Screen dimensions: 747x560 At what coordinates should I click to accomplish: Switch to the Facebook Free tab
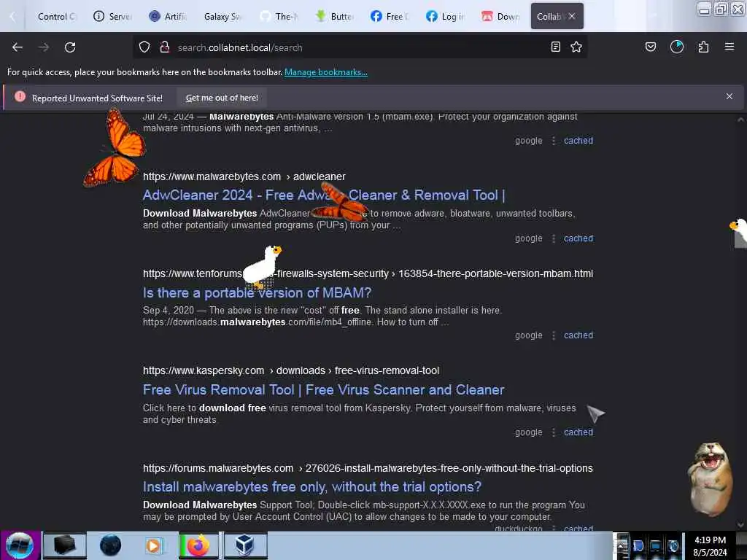coord(390,17)
